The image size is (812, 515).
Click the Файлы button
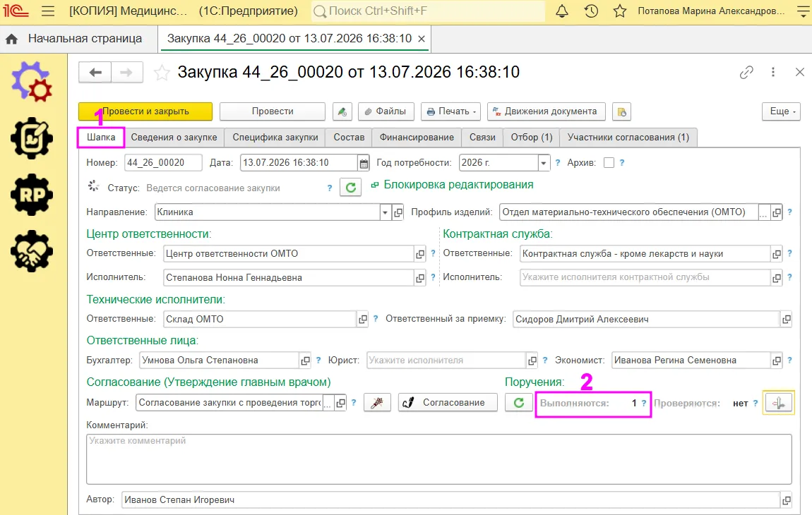tap(386, 111)
